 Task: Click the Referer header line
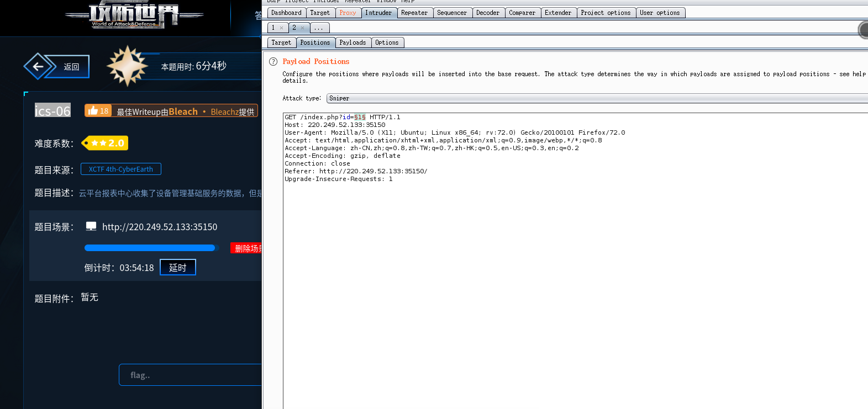pos(356,171)
